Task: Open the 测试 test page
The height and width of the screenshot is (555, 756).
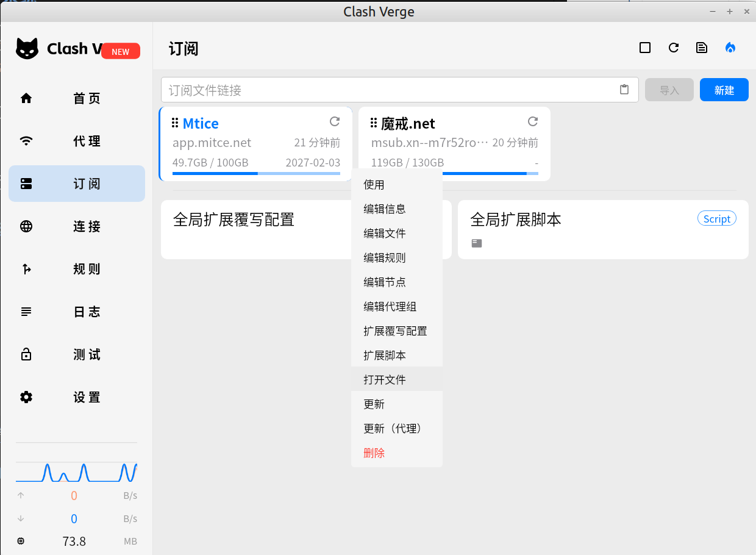Action: [x=77, y=354]
